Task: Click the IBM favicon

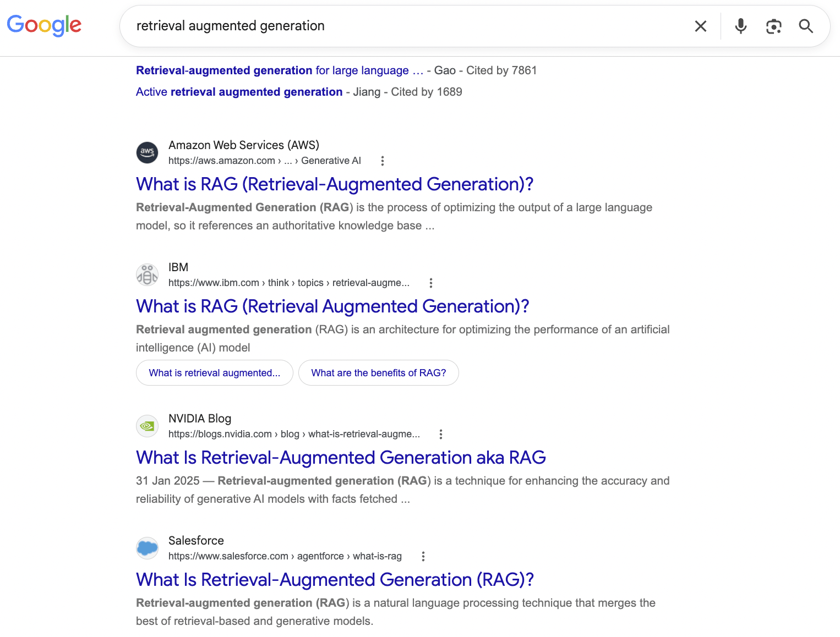Action: [x=147, y=274]
